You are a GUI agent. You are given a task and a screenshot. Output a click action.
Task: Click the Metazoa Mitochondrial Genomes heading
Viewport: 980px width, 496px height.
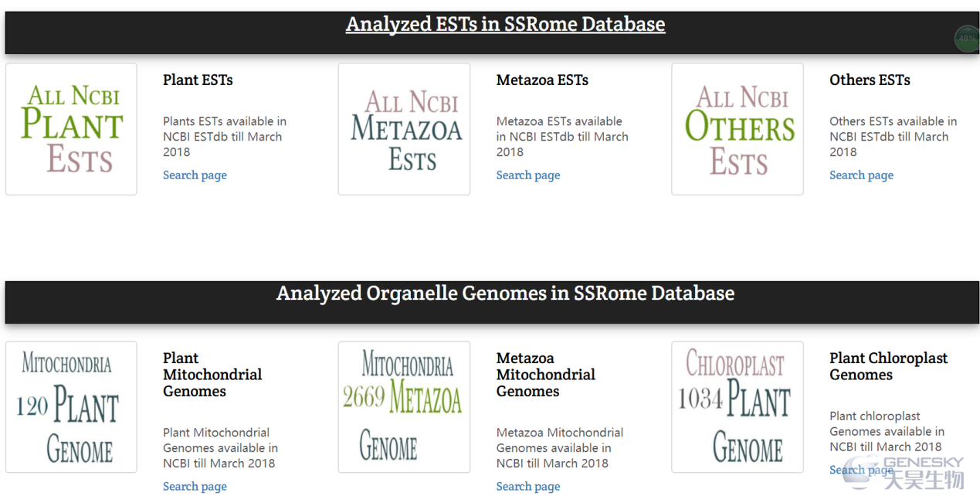[x=546, y=375]
